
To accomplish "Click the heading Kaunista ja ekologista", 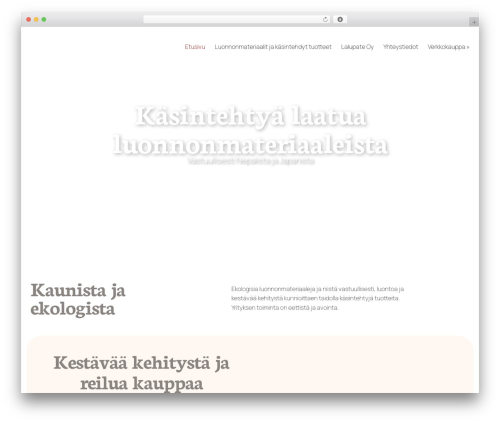I will pos(78,299).
